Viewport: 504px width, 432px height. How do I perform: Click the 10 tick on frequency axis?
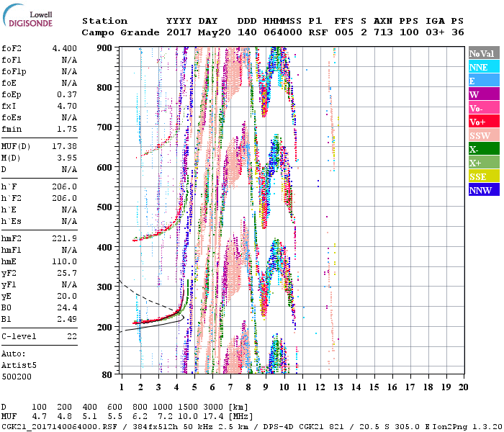point(285,387)
